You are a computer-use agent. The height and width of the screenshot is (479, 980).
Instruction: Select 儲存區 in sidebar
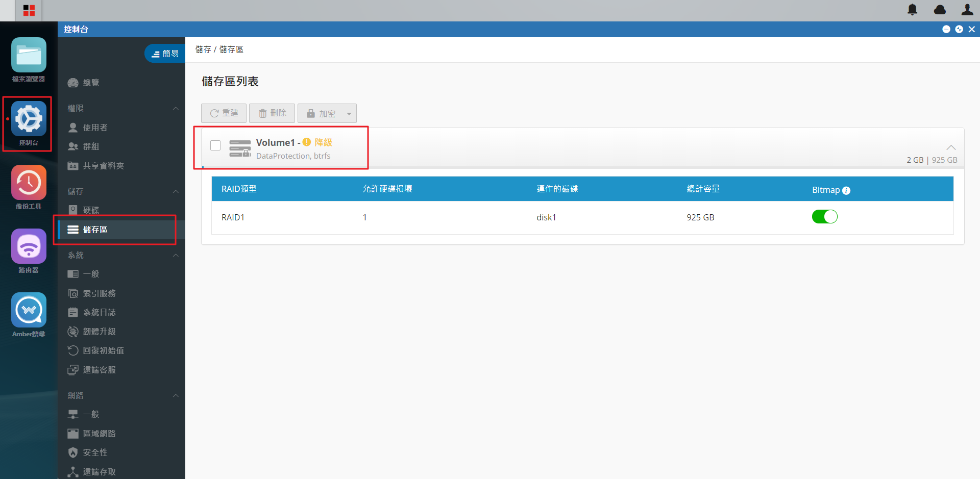click(121, 230)
